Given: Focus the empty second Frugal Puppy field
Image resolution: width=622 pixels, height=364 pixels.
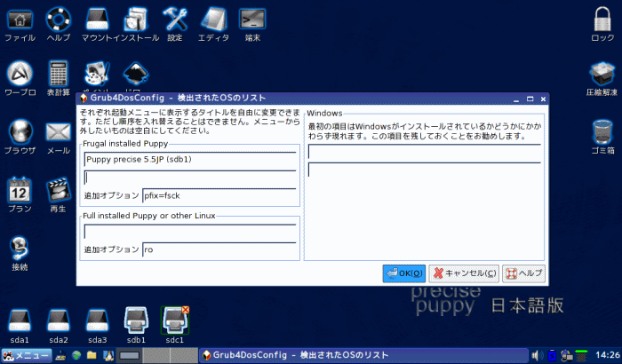Looking at the screenshot, I should (190, 178).
